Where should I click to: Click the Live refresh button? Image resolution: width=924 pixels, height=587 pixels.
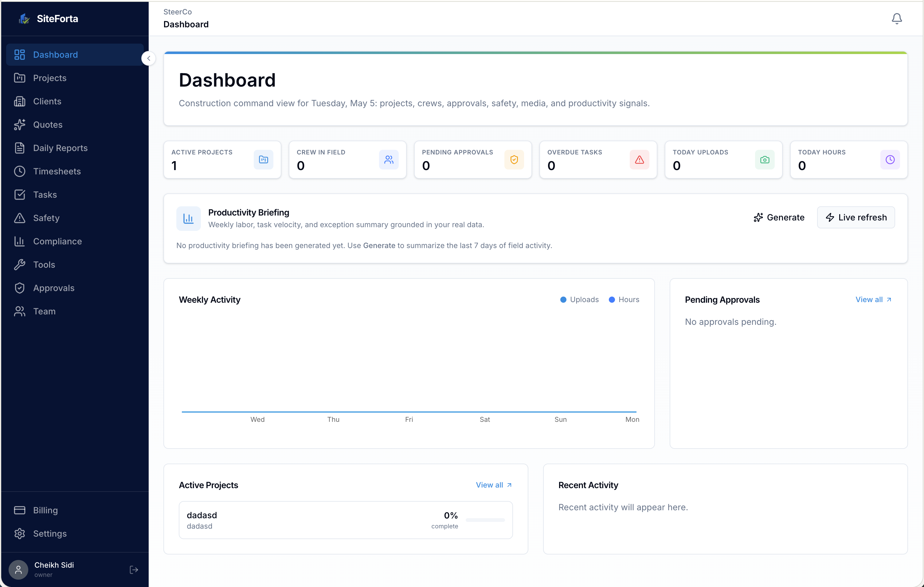856,217
